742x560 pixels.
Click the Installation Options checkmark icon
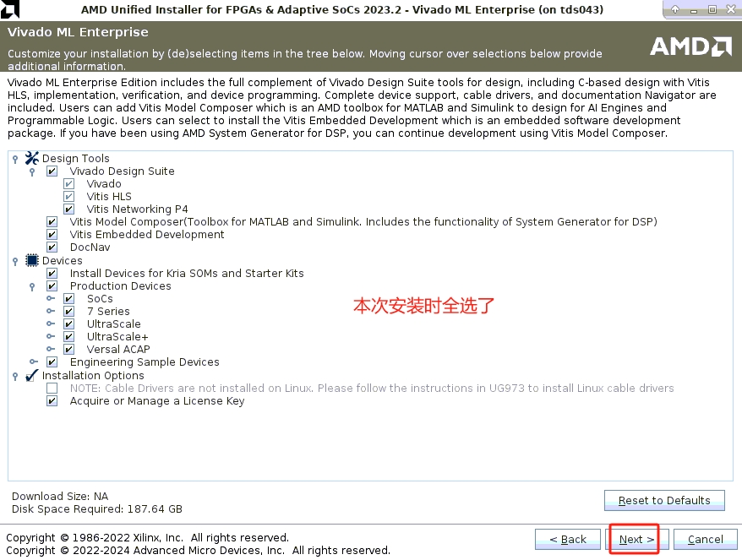pyautogui.click(x=32, y=375)
